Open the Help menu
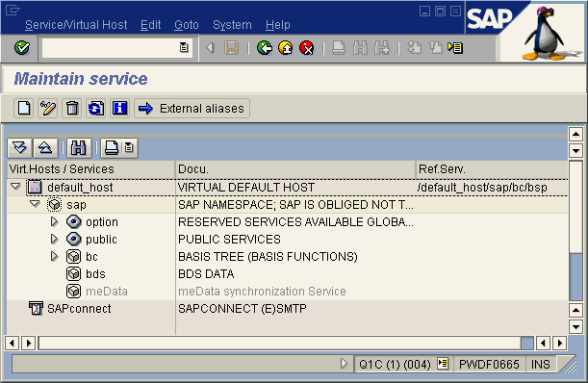This screenshot has width=588, height=383. click(x=278, y=25)
